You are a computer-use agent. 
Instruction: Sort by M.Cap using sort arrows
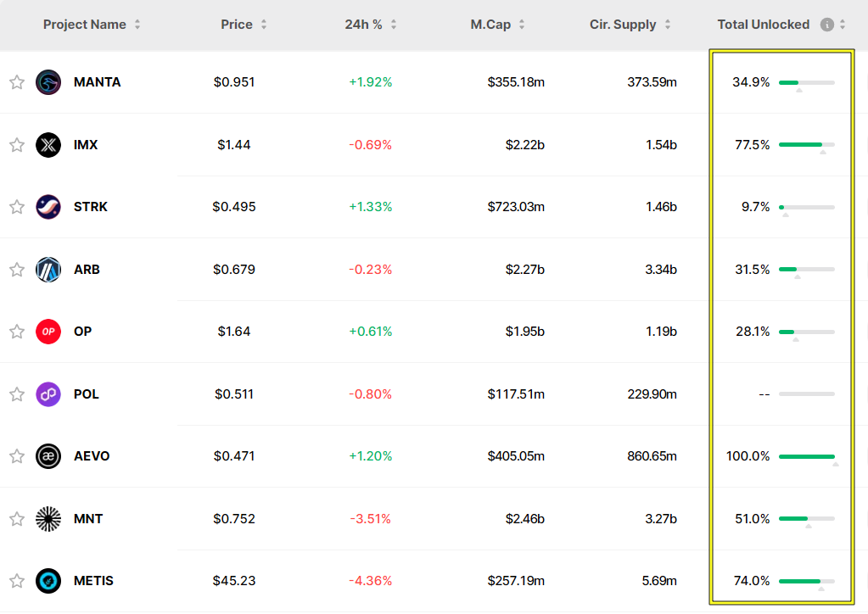tap(522, 25)
